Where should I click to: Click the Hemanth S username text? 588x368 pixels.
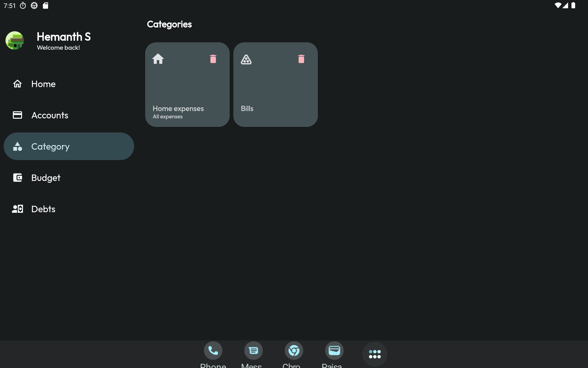[x=64, y=37]
